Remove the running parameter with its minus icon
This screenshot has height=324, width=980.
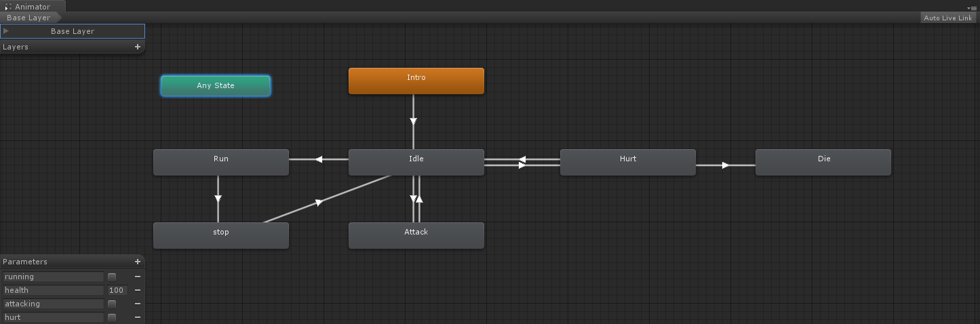138,277
